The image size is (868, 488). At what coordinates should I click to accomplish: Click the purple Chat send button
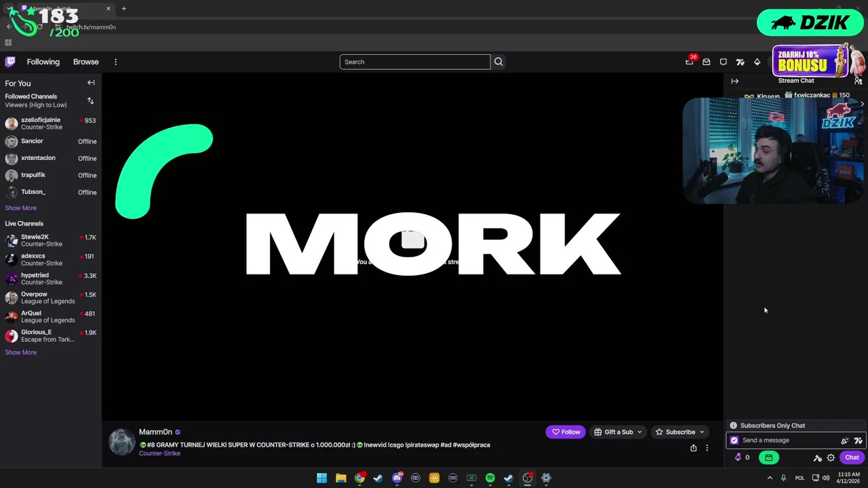(x=852, y=457)
